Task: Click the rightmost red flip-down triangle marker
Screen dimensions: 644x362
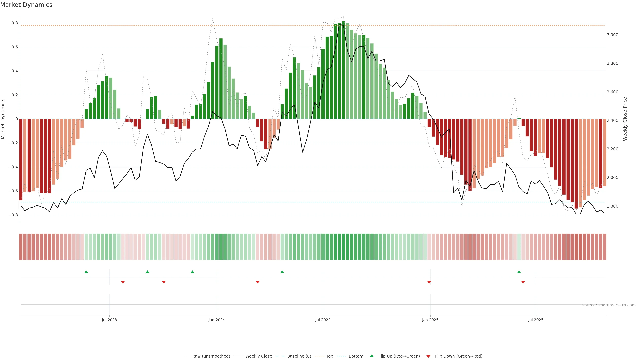Action: (523, 282)
